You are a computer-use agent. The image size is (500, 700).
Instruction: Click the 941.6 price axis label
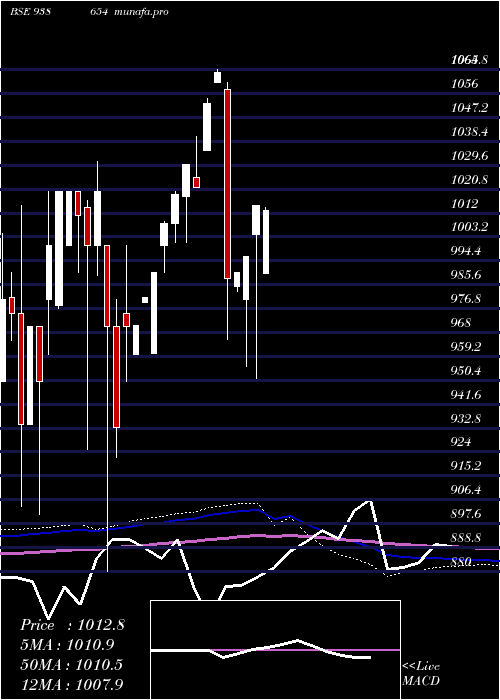466,395
